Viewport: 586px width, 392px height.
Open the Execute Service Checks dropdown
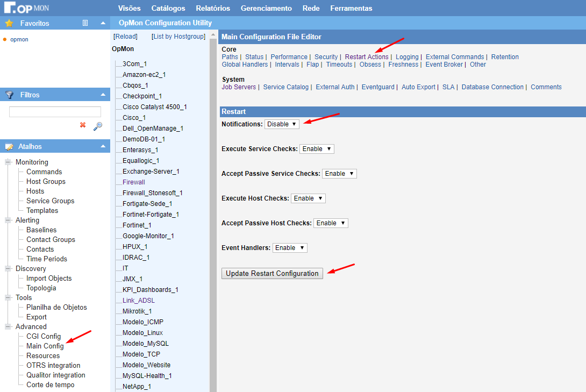coord(317,149)
